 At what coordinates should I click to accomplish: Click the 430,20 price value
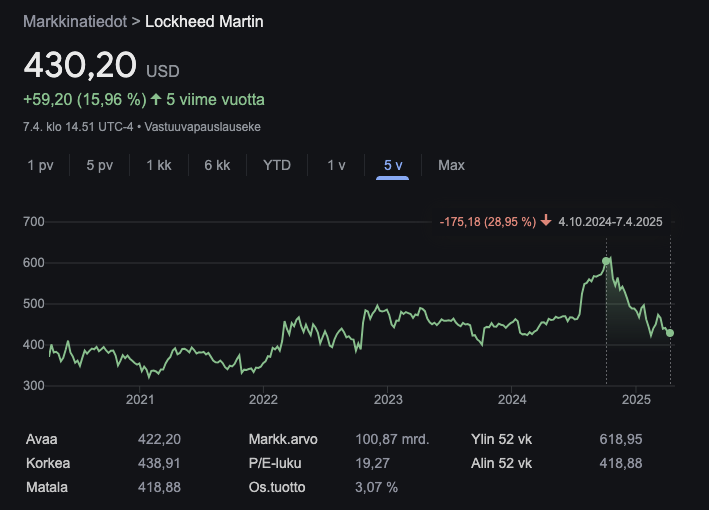point(80,65)
